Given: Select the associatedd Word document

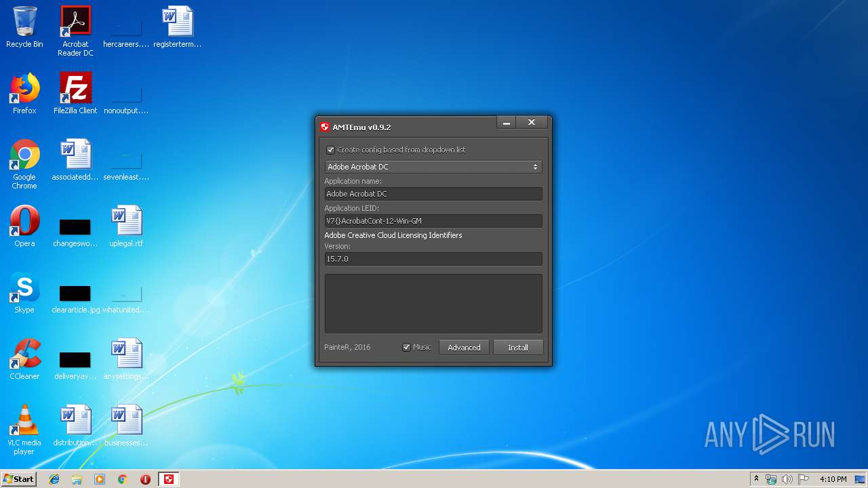Looking at the screenshot, I should (75, 161).
